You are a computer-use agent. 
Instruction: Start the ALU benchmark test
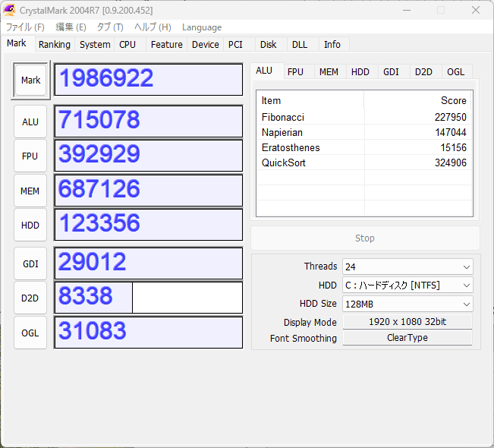click(x=30, y=121)
